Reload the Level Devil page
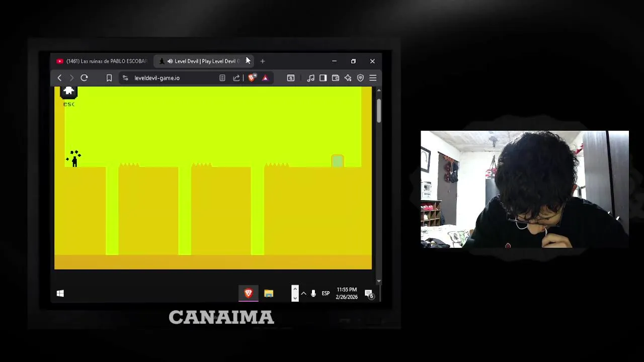 (84, 78)
